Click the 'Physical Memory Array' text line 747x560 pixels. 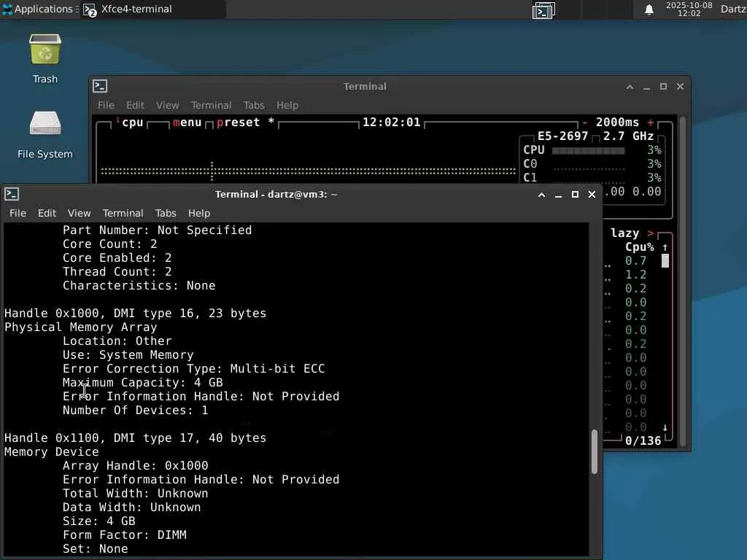tap(80, 327)
